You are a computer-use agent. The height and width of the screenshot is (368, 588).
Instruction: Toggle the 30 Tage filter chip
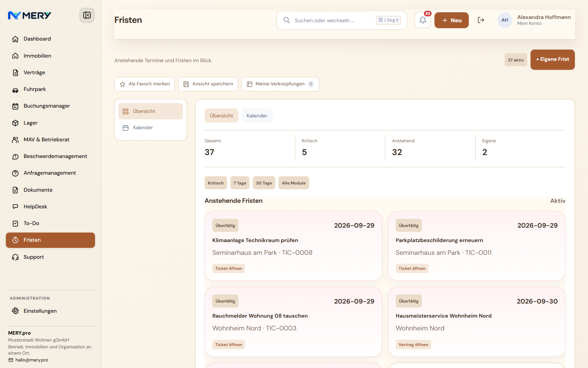point(264,183)
